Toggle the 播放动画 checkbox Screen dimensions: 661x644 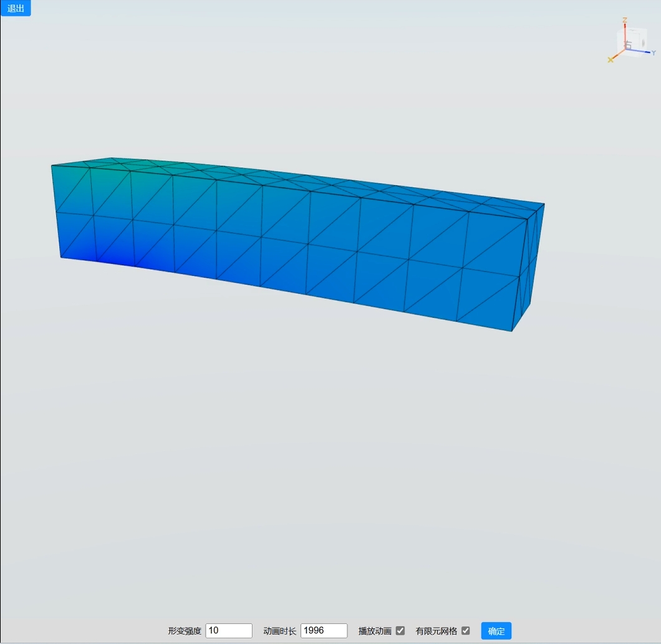(400, 630)
